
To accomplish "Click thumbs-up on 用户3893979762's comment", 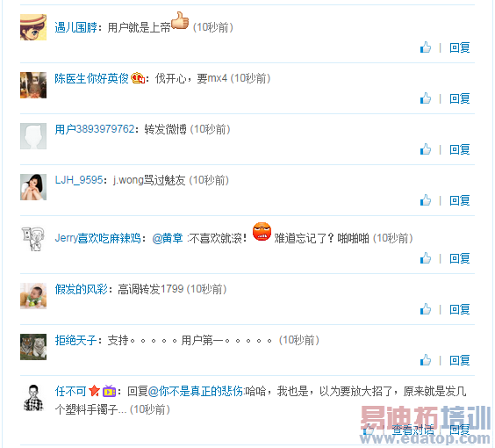I will coord(426,149).
